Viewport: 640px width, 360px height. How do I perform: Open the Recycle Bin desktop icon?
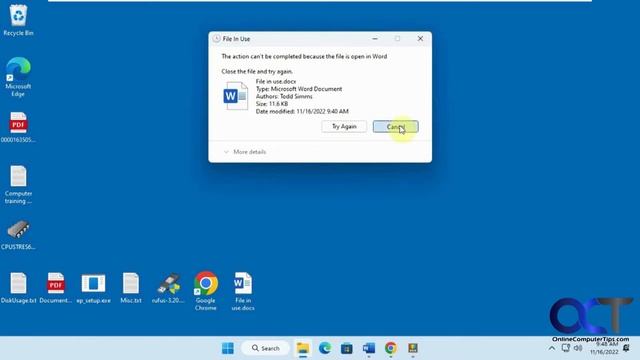click(18, 20)
